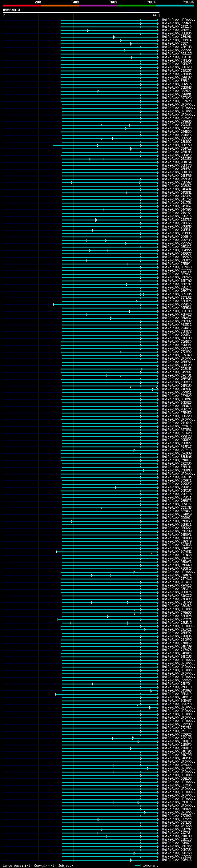Select the UniRef100_A9PC99 label
Viewport: 197px width, 868px height.
pos(177,64)
